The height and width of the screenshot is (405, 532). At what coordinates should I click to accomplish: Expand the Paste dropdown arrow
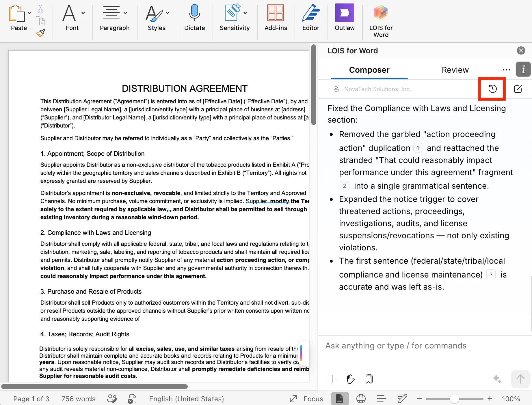[29, 13]
